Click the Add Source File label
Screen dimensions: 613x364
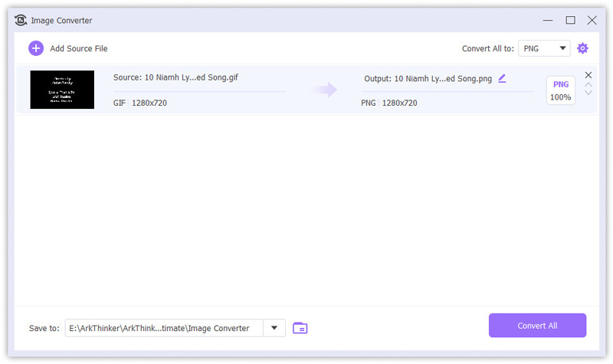pos(79,48)
